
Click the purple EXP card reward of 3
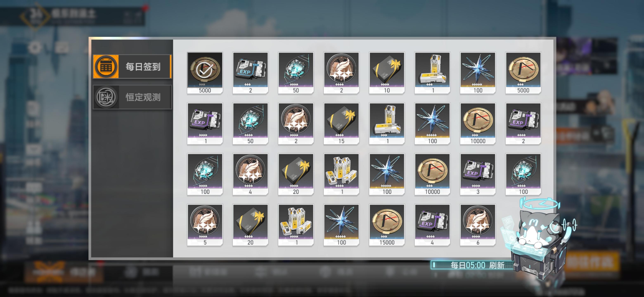(x=478, y=174)
